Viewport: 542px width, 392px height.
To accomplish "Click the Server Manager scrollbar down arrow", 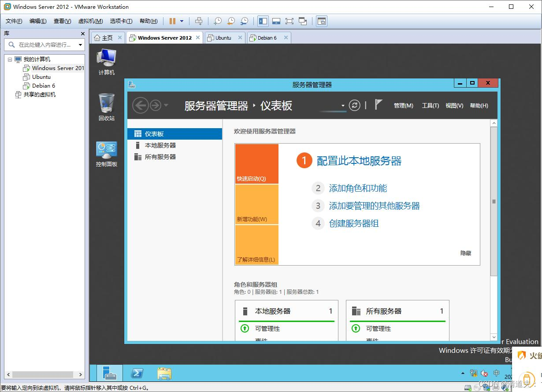I will [x=494, y=337].
